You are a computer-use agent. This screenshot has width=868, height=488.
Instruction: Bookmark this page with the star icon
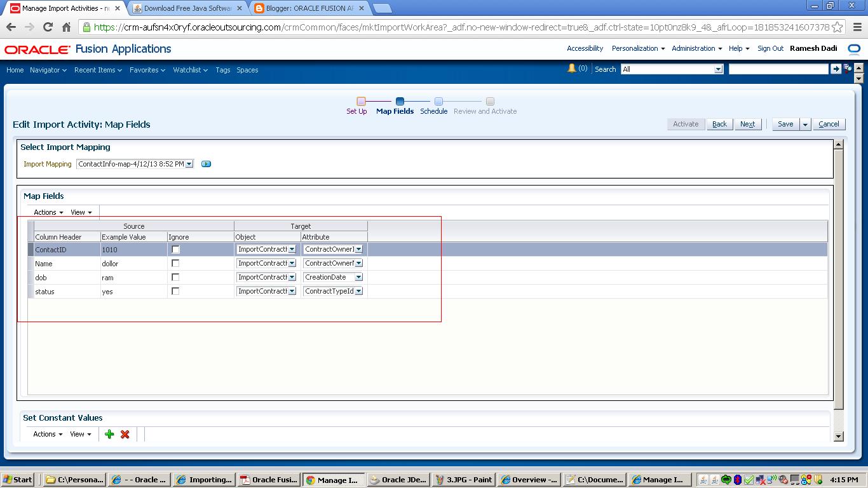[837, 27]
